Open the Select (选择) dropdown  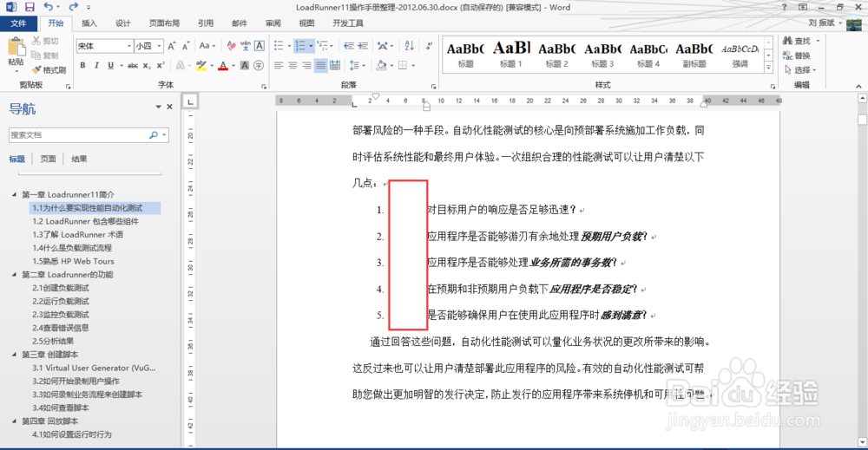click(800, 70)
